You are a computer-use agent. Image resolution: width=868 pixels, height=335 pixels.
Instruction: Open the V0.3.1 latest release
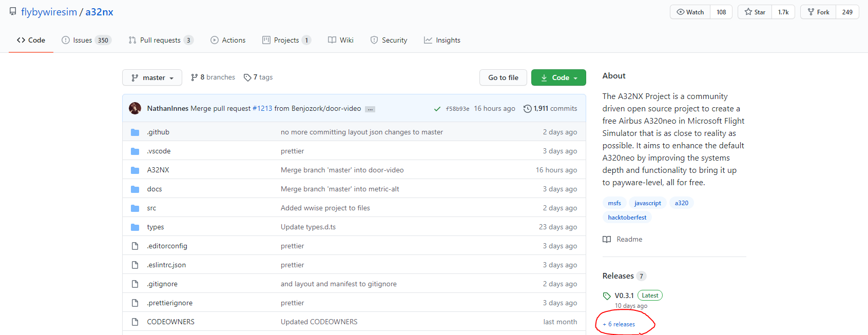[624, 295]
